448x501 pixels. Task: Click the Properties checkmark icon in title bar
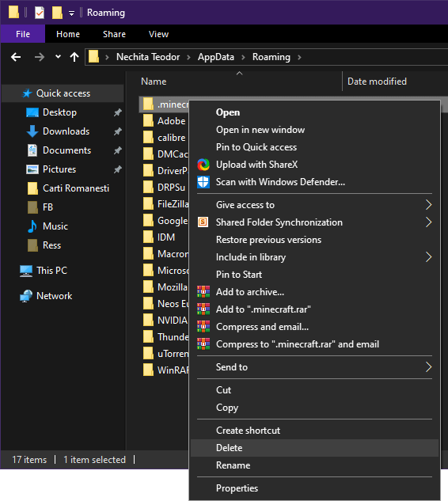[40, 13]
